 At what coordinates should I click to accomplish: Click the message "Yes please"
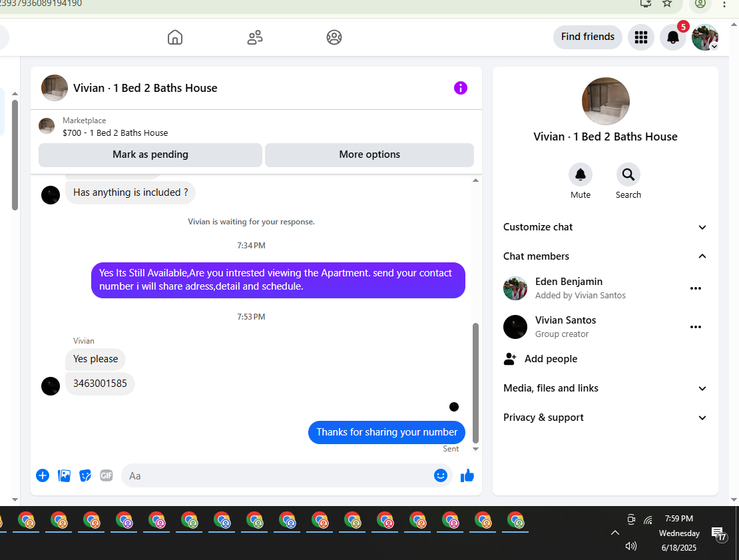pos(96,359)
